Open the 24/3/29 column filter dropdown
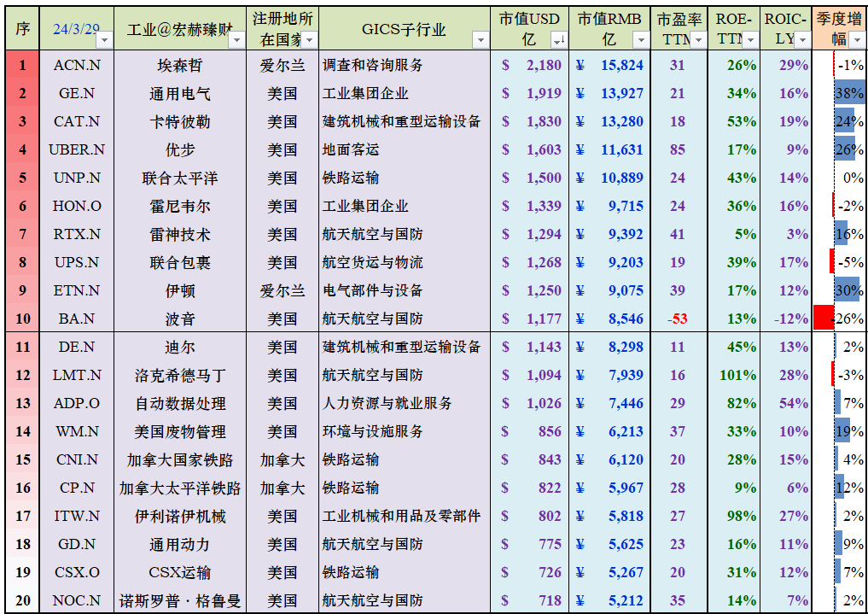This screenshot has height=614, width=868. coord(105,40)
